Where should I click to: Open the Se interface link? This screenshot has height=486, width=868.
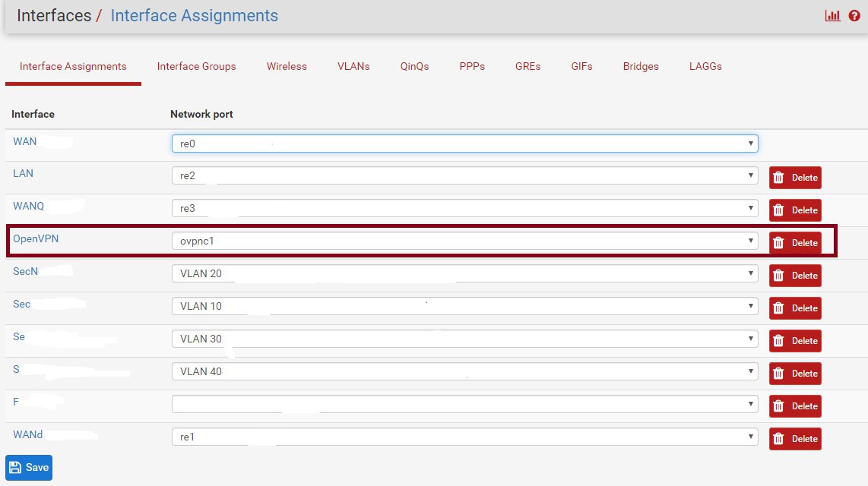[x=19, y=336]
